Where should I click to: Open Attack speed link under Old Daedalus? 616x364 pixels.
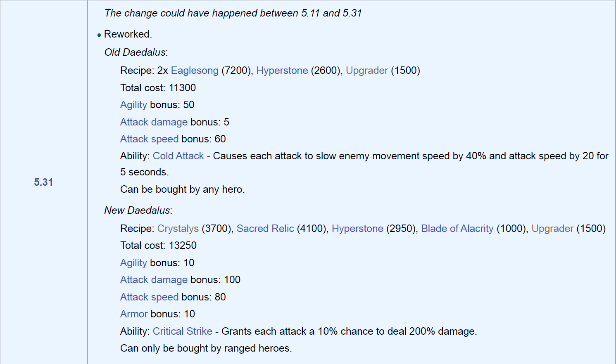pyautogui.click(x=149, y=139)
